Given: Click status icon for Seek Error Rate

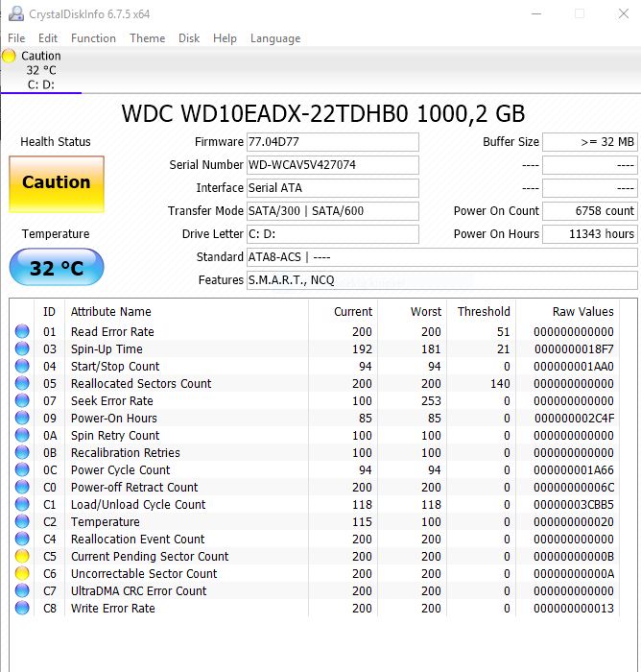Looking at the screenshot, I should (x=22, y=400).
